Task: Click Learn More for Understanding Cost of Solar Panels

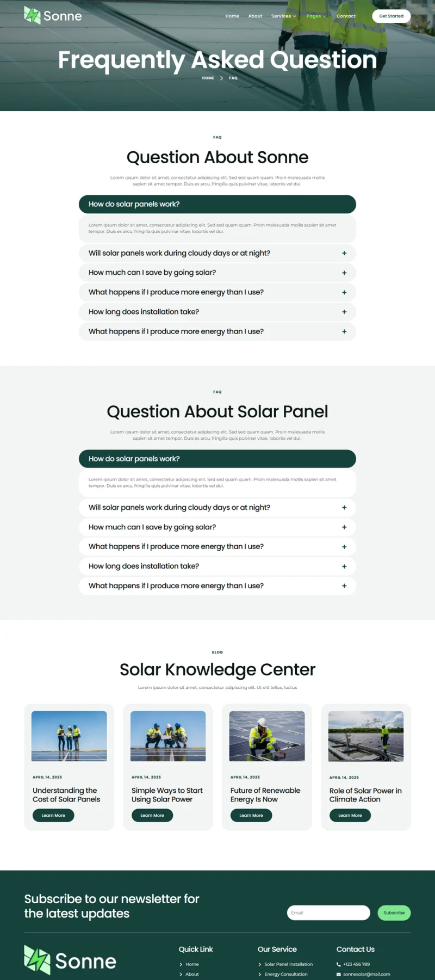Action: (53, 815)
